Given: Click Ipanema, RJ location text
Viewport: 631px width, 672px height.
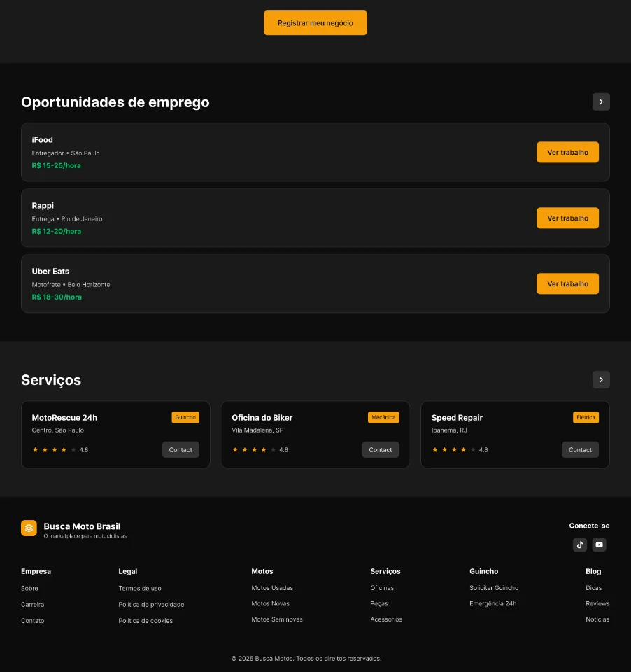Looking at the screenshot, I should point(449,430).
